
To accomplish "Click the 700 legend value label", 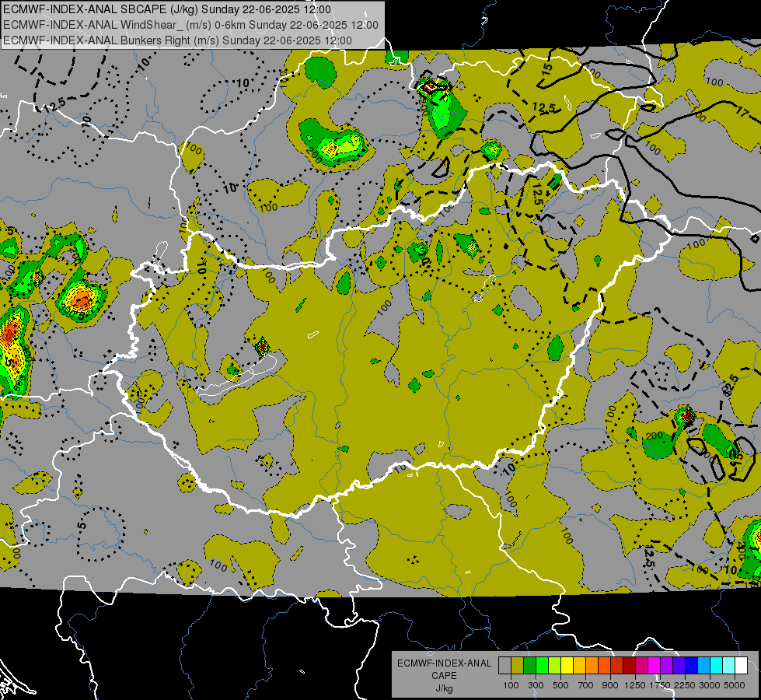I will click(585, 685).
